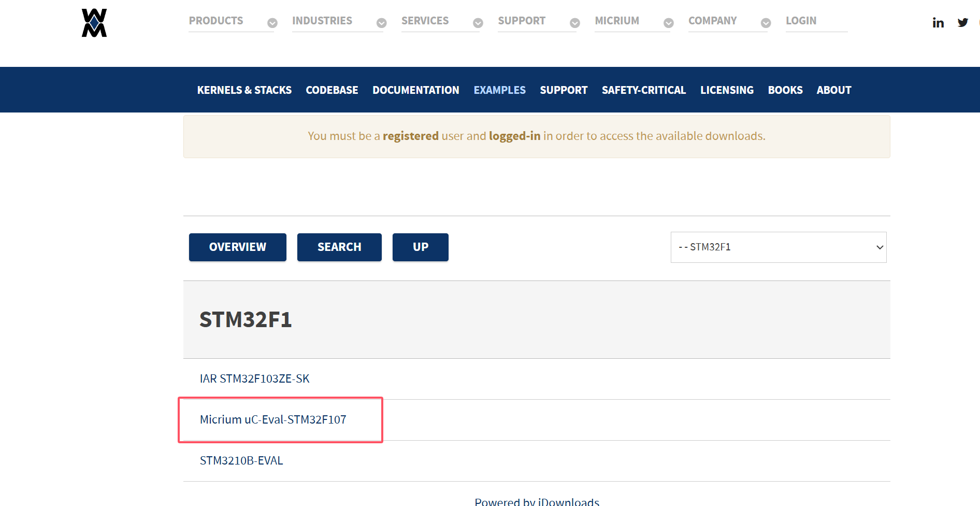This screenshot has width=980, height=506.
Task: Open the LinkedIn social icon
Action: click(x=938, y=23)
